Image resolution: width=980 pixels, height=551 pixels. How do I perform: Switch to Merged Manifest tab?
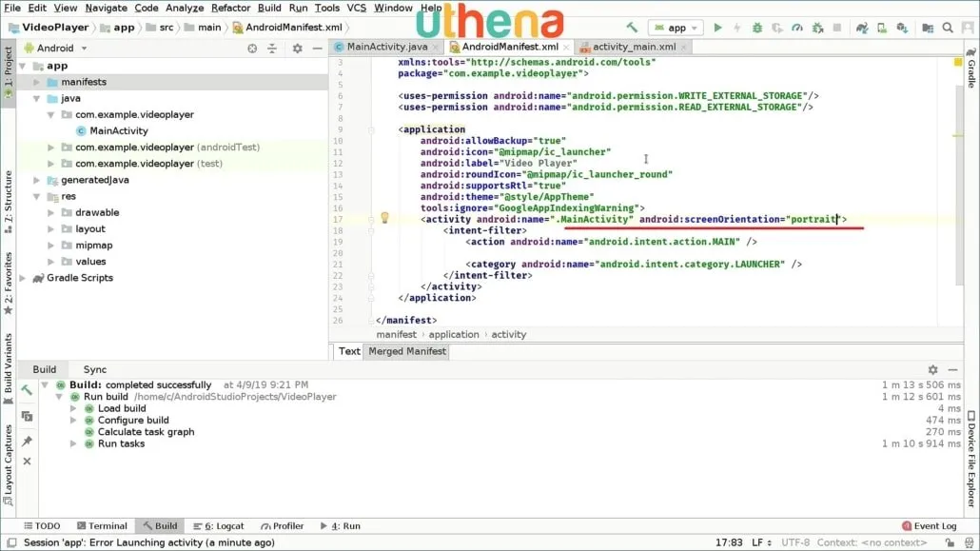click(x=407, y=351)
